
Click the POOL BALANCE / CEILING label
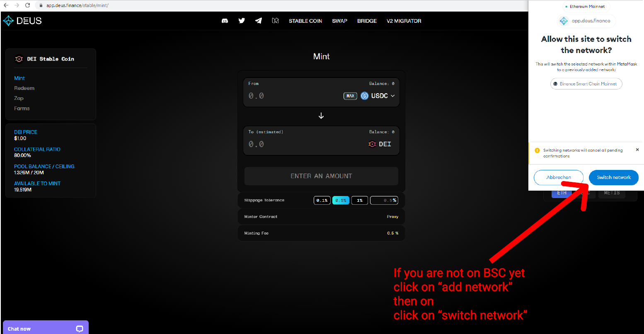pos(44,167)
